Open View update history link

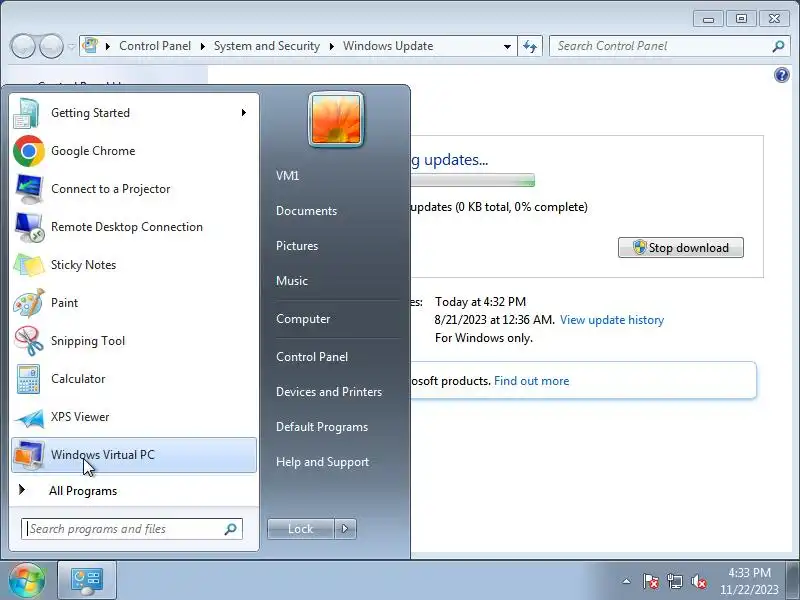coord(612,320)
